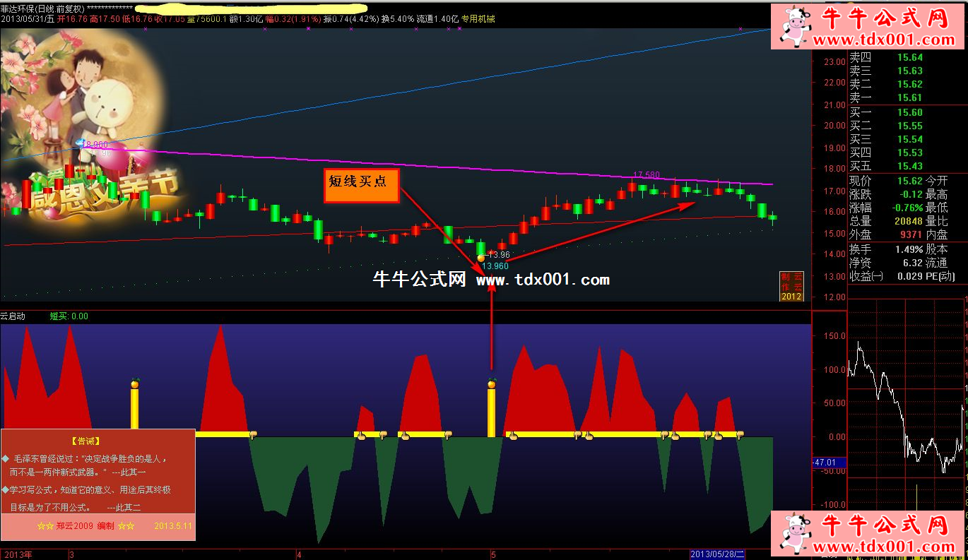Click the PE(动) label
The height and width of the screenshot is (560, 968).
[940, 276]
